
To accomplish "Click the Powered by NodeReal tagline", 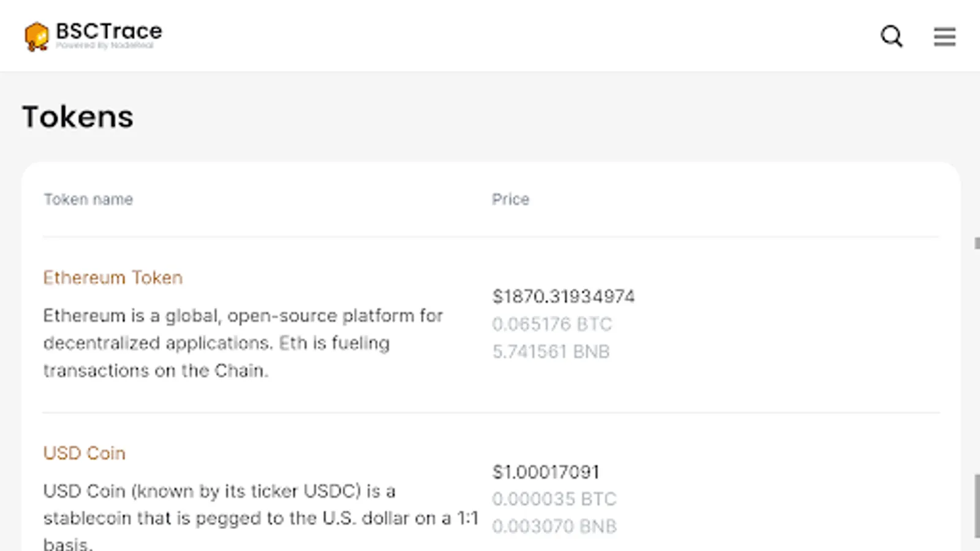I will point(105,45).
